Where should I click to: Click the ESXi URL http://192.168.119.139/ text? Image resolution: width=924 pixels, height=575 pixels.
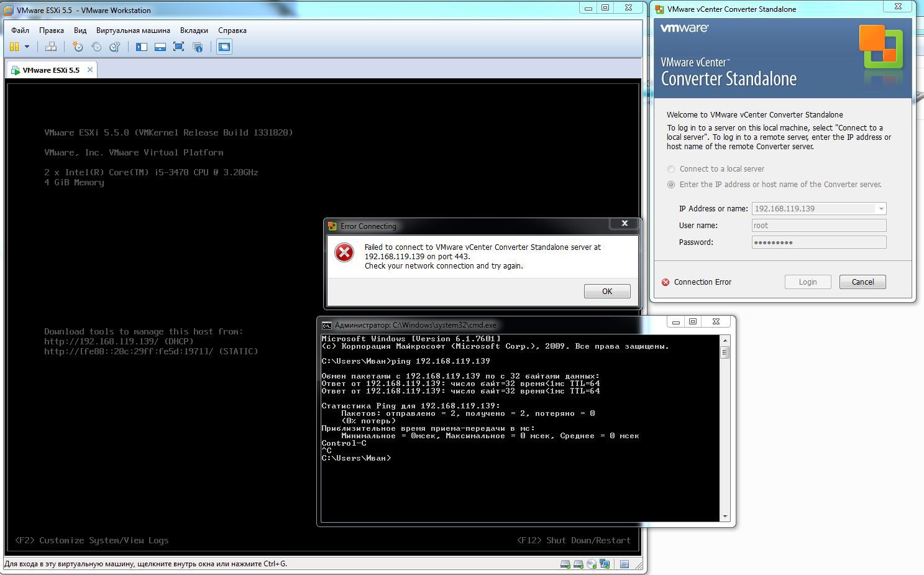pos(102,341)
